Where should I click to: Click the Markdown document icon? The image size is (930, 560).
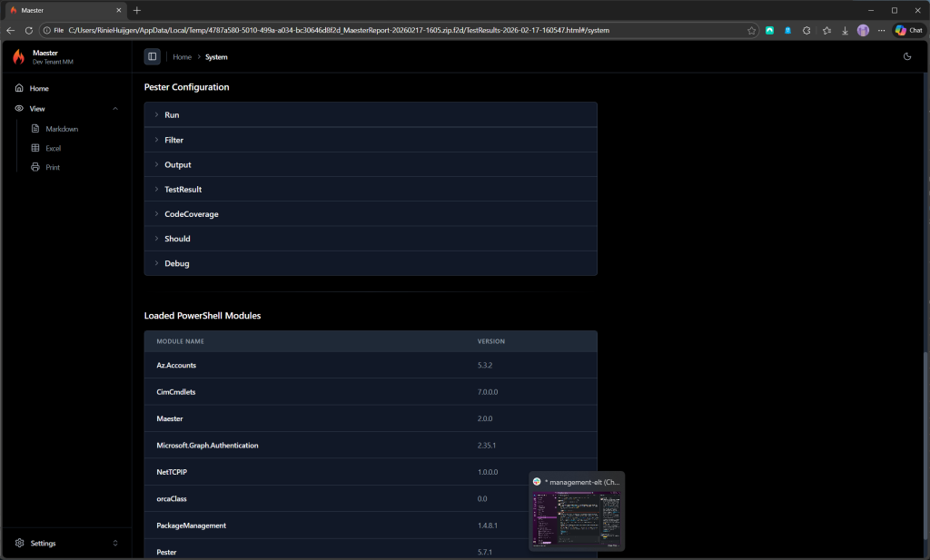pos(35,129)
